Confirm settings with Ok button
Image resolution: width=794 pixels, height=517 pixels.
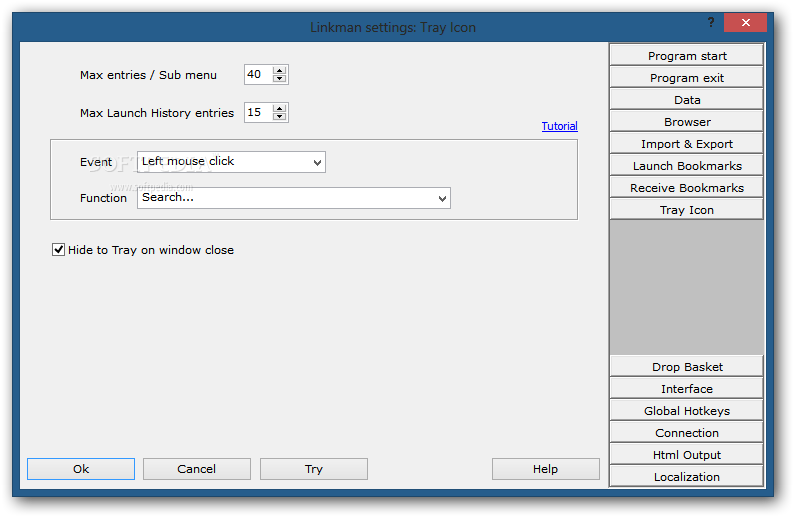point(81,469)
